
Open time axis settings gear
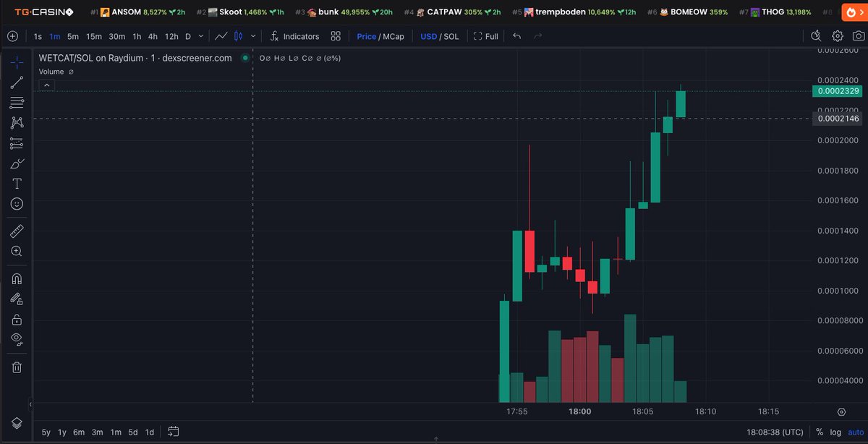coord(841,411)
